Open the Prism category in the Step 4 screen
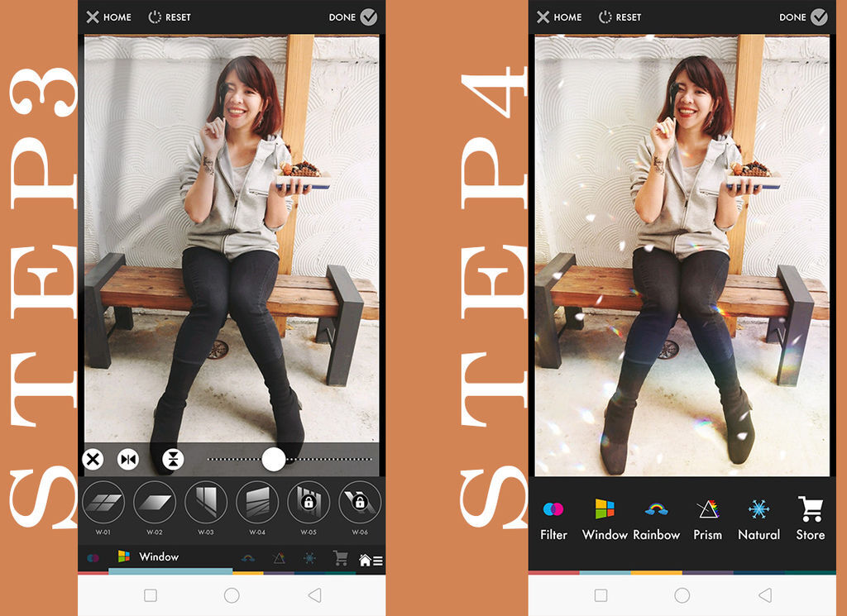 click(708, 520)
